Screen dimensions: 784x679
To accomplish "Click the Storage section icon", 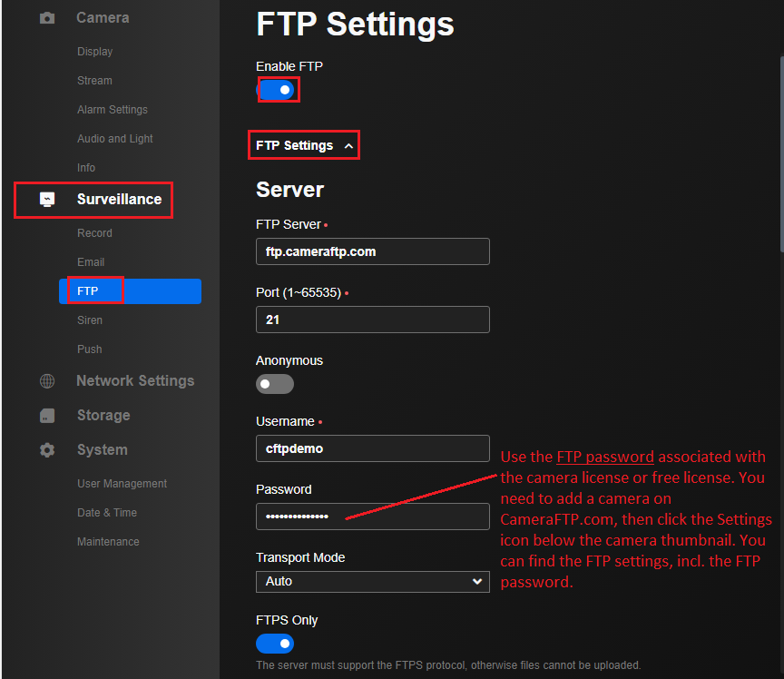I will coord(47,416).
